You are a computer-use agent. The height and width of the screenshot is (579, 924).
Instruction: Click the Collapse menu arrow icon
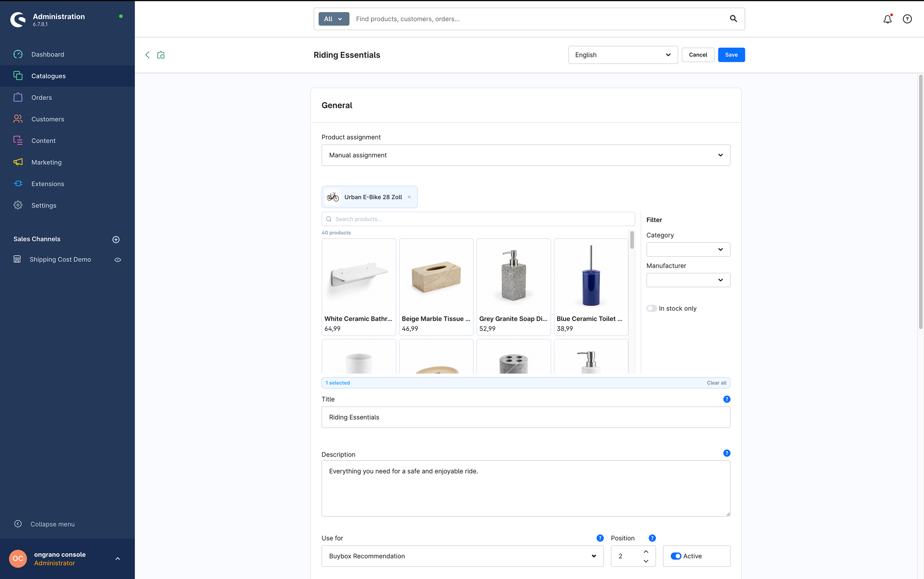coord(18,524)
